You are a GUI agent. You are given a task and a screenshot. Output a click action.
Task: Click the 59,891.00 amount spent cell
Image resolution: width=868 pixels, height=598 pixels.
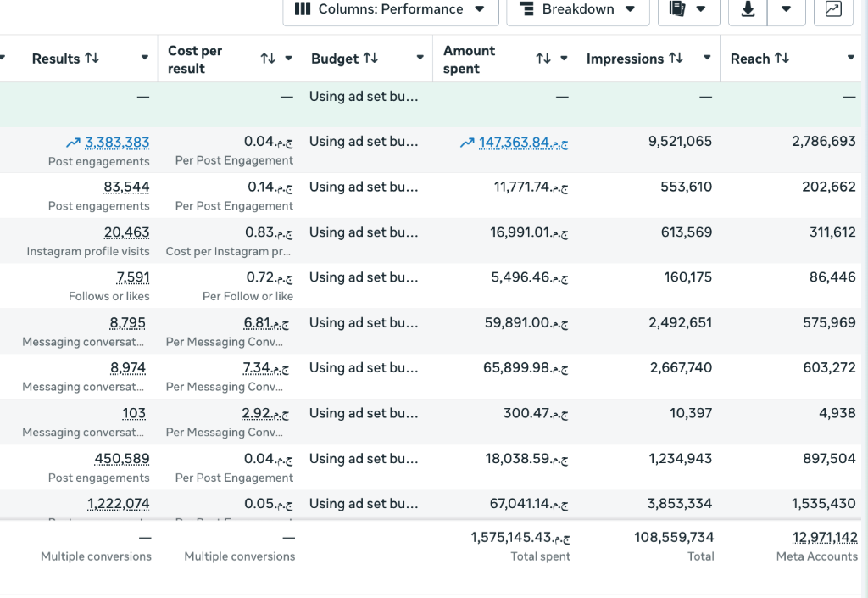pos(526,323)
